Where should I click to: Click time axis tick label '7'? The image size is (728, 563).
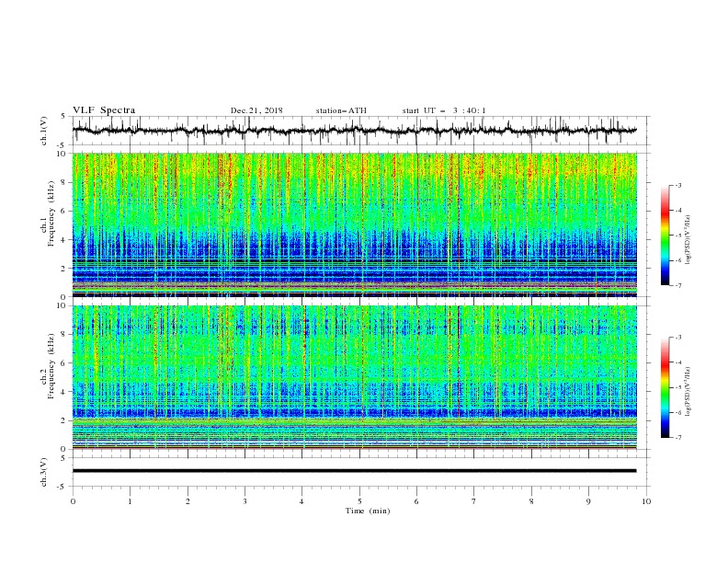click(474, 501)
